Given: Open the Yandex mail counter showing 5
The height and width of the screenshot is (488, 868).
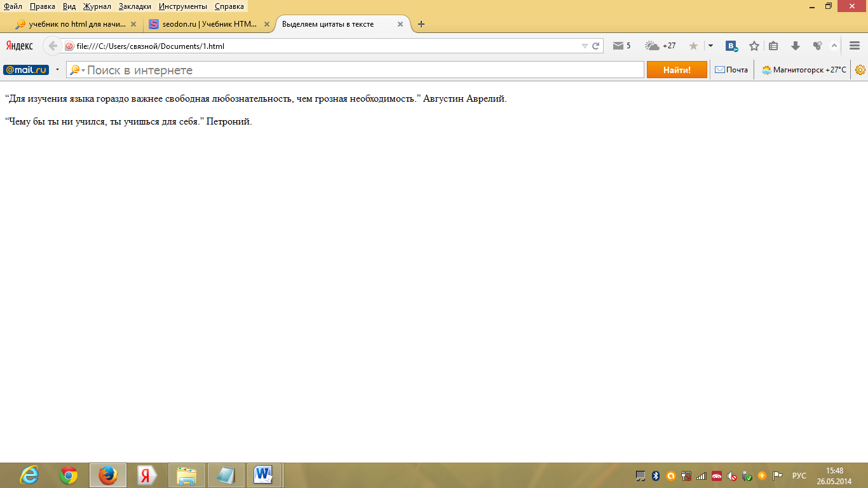Looking at the screenshot, I should (x=621, y=46).
